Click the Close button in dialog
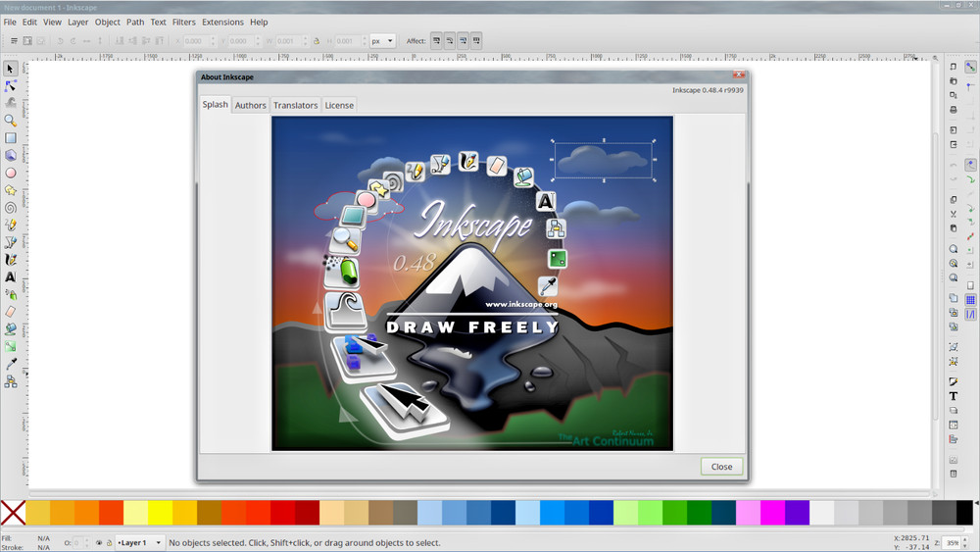This screenshot has height=552, width=980. pos(721,467)
